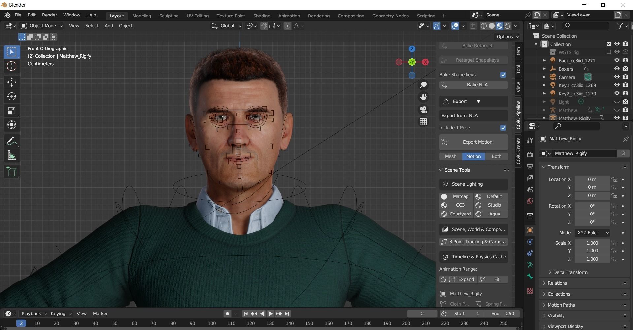Open the Scene properties tab icon
Viewport: 644px width, 330px height.
click(x=530, y=189)
